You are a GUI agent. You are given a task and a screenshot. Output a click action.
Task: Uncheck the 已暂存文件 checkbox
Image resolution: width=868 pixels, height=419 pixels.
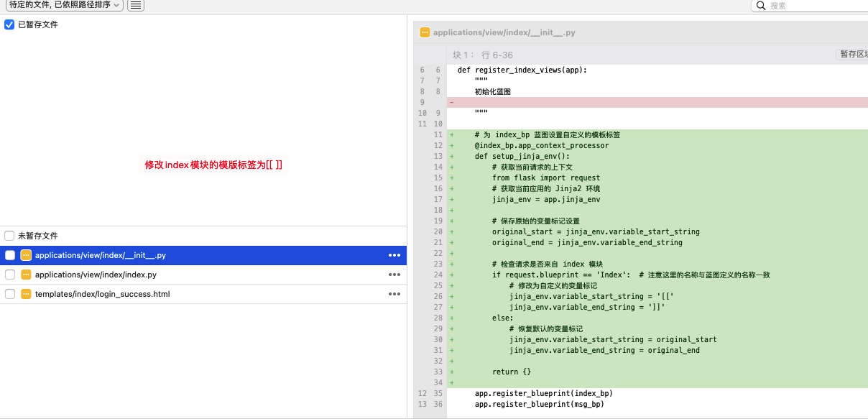[x=9, y=24]
